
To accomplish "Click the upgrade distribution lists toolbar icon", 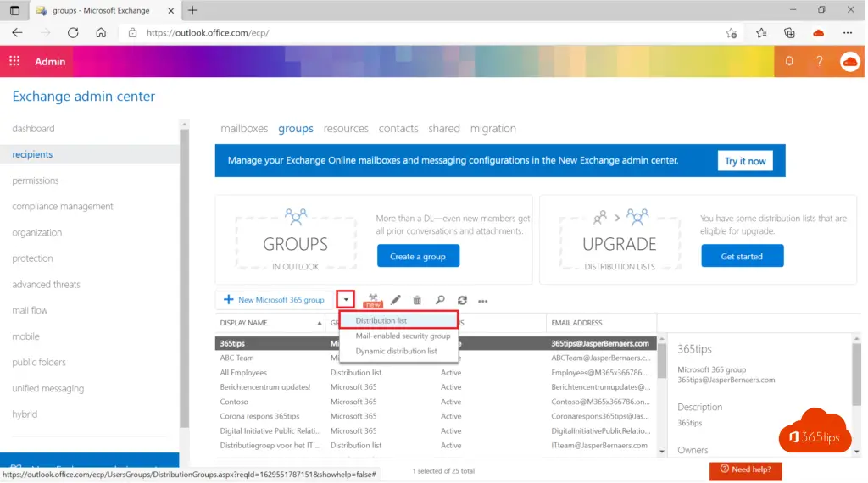I will click(374, 301).
